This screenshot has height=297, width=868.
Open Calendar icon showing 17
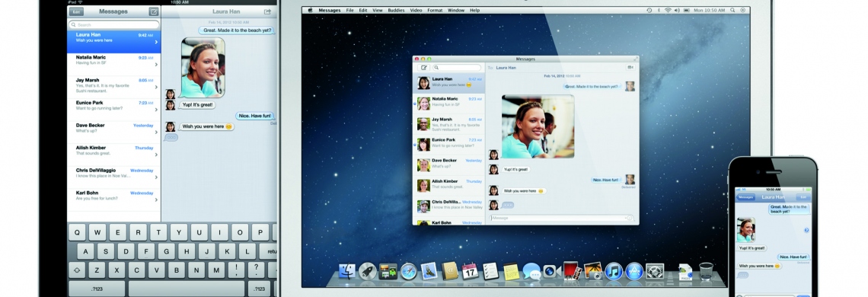point(470,272)
